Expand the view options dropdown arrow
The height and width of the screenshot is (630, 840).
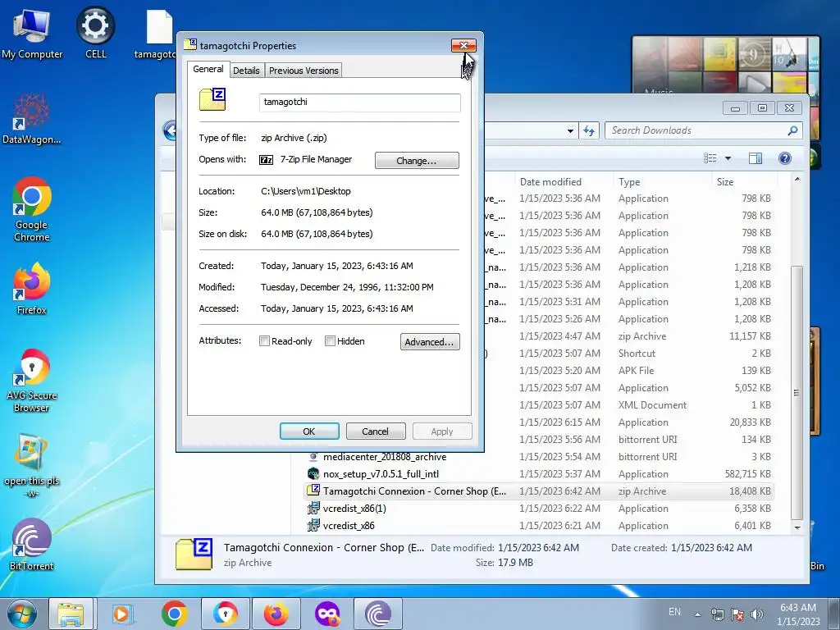(728, 158)
